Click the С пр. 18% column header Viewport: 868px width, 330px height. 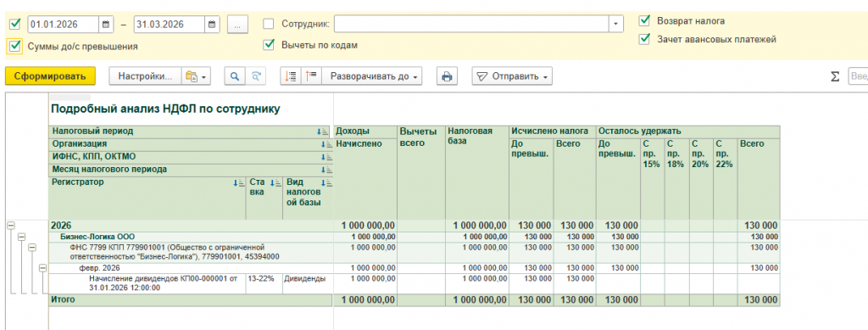click(x=676, y=178)
